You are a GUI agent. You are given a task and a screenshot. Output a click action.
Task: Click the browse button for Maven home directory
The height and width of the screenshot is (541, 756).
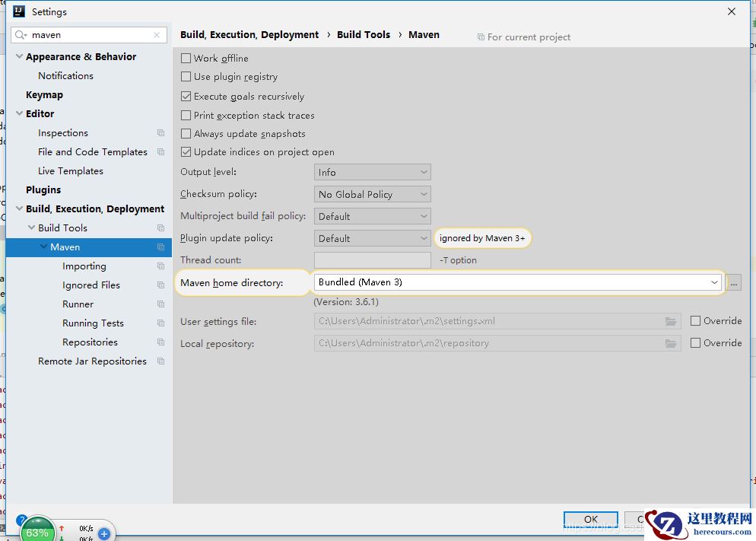733,282
